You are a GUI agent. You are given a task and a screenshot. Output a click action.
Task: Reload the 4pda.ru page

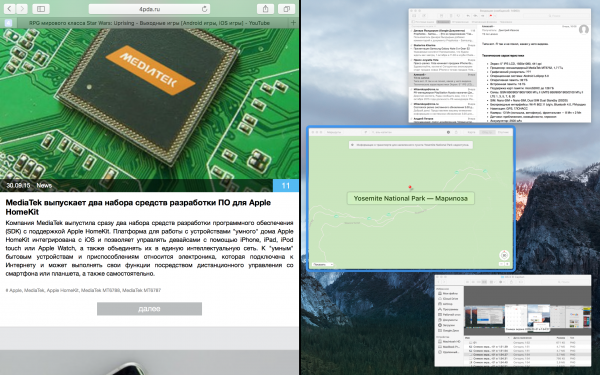coord(205,9)
